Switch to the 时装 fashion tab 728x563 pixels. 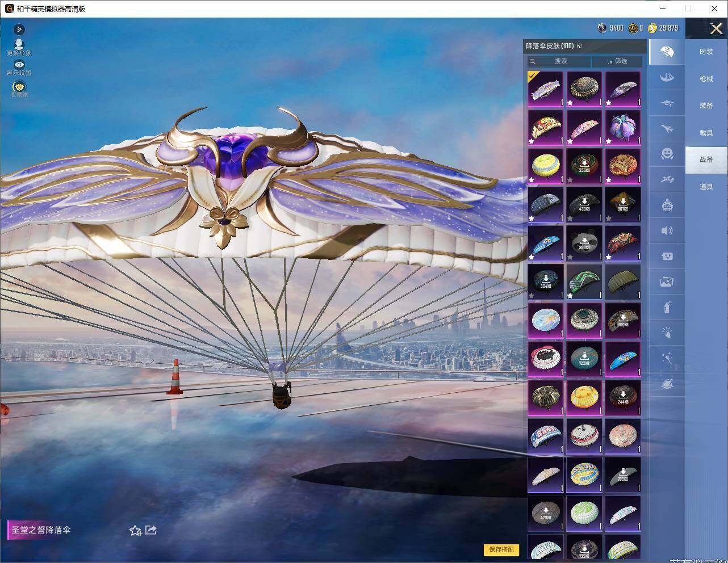(706, 52)
